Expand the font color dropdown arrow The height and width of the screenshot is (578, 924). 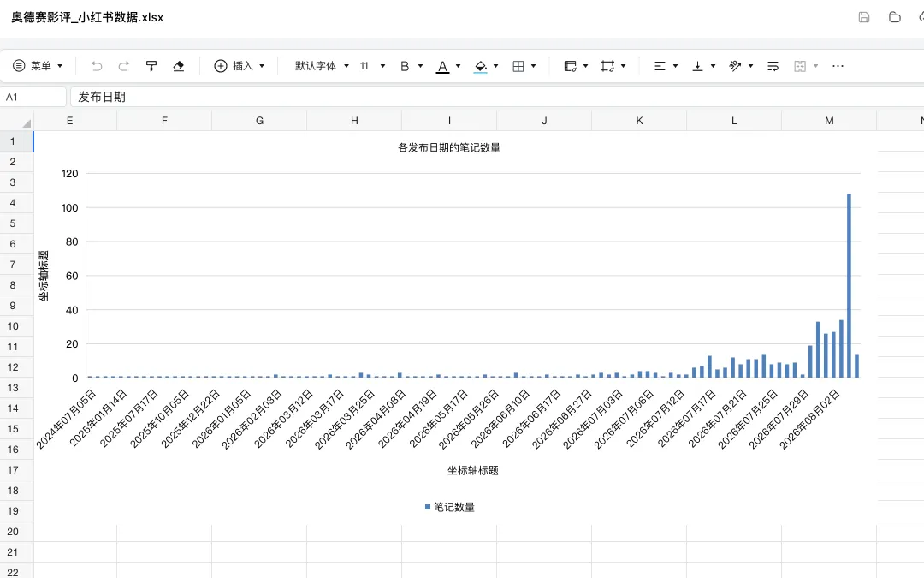point(458,66)
